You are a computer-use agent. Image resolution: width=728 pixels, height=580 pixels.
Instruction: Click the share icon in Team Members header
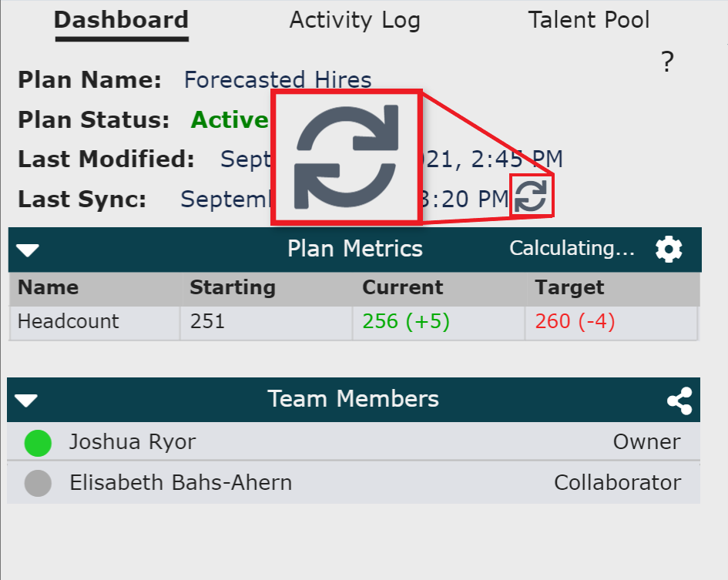679,400
